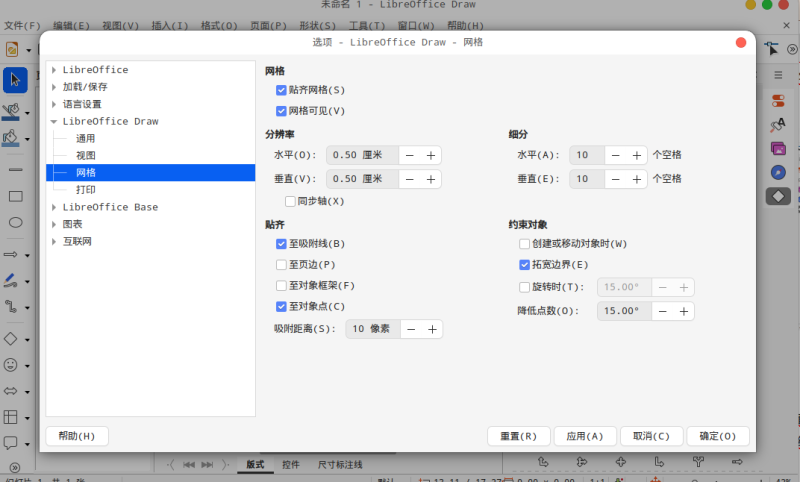The image size is (800, 482).
Task: Click the 帮助 button
Action: click(x=77, y=436)
